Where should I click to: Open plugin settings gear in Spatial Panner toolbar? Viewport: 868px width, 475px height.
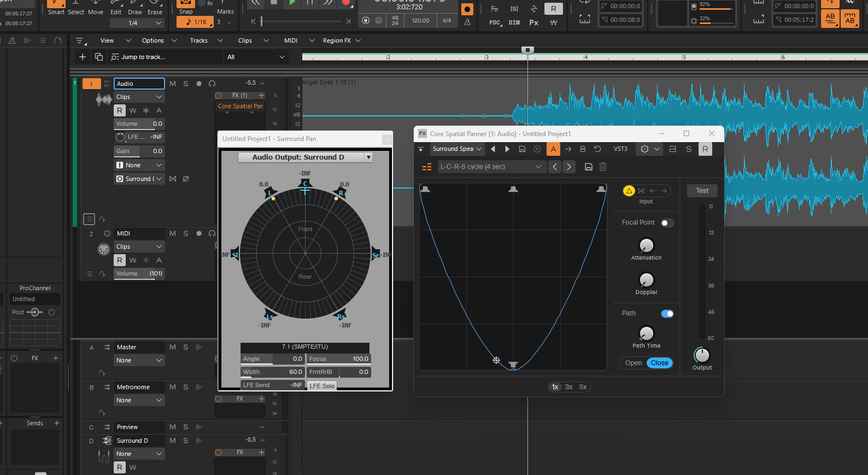tap(644, 149)
